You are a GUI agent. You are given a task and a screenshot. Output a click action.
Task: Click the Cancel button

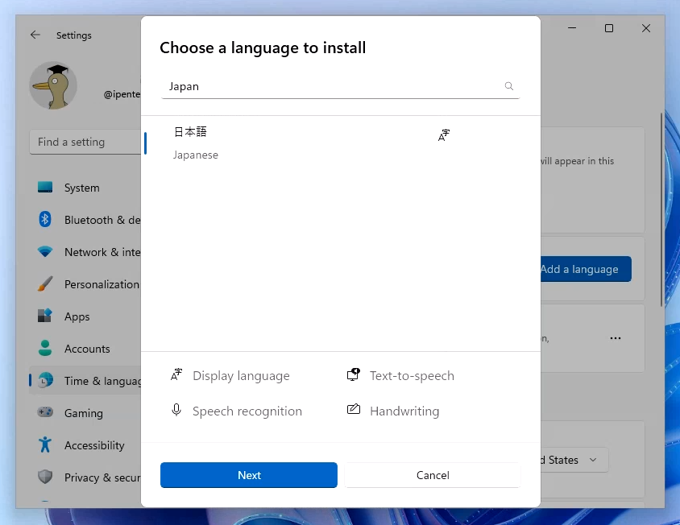pos(432,475)
